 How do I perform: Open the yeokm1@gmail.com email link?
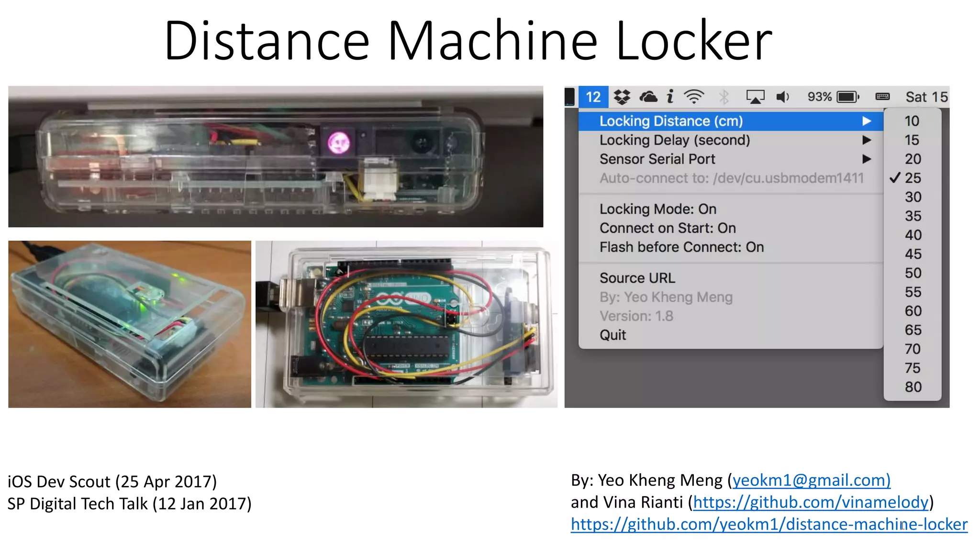(812, 480)
